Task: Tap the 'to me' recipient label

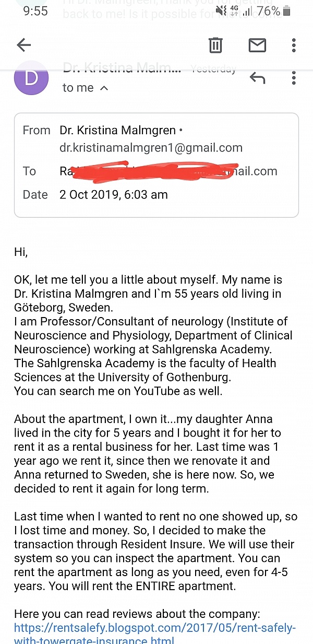Action: 78,88
